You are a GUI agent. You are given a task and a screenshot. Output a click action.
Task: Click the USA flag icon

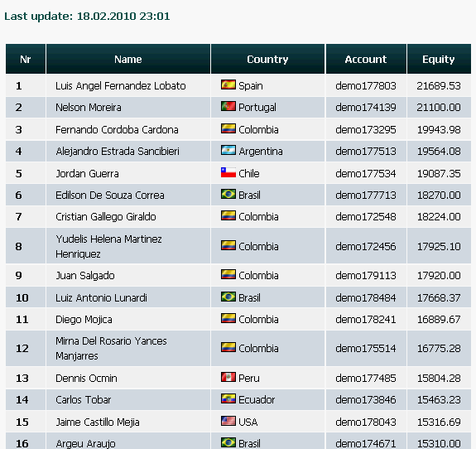[228, 421]
